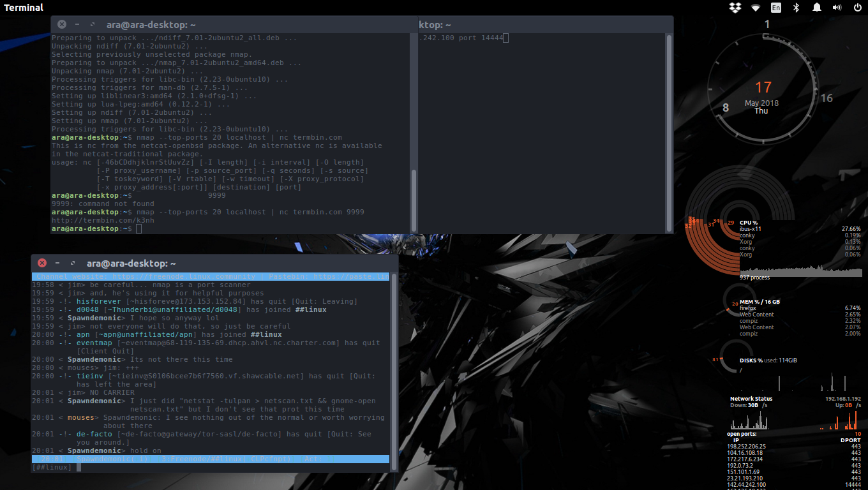Close the upper ara@ara-desktop nmap terminal window
Image resolution: width=868 pixels, height=490 pixels.
(x=62, y=24)
